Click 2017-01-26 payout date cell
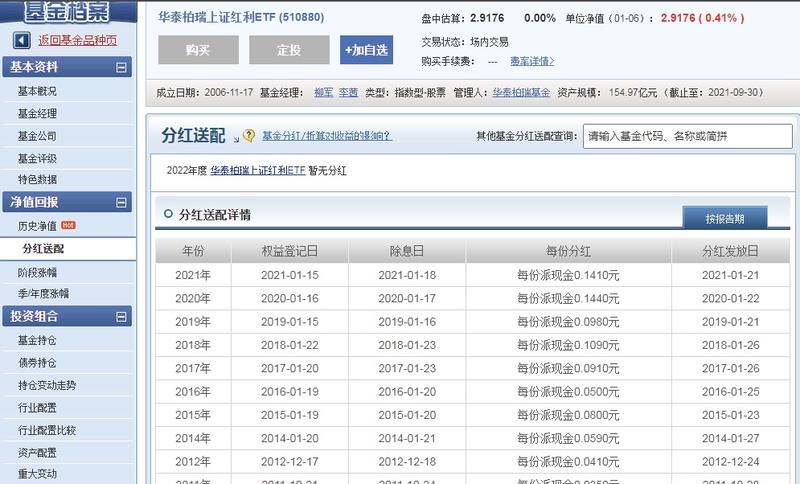 click(730, 368)
